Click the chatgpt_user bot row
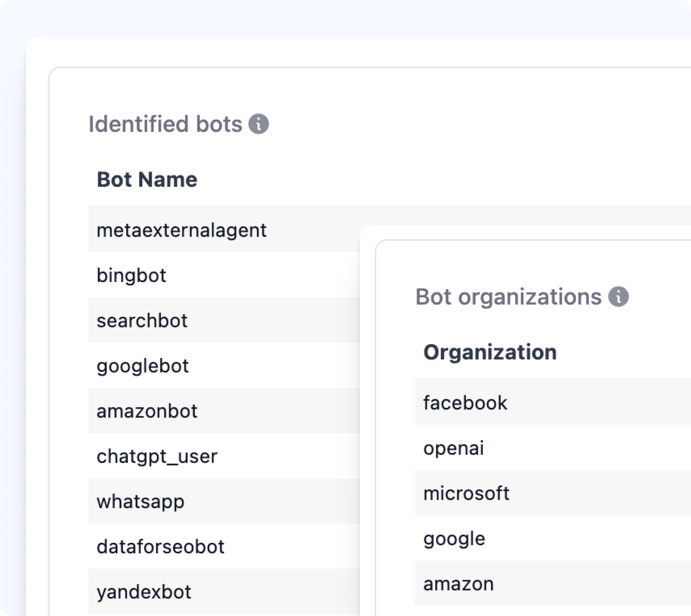The image size is (691, 616). point(157,456)
